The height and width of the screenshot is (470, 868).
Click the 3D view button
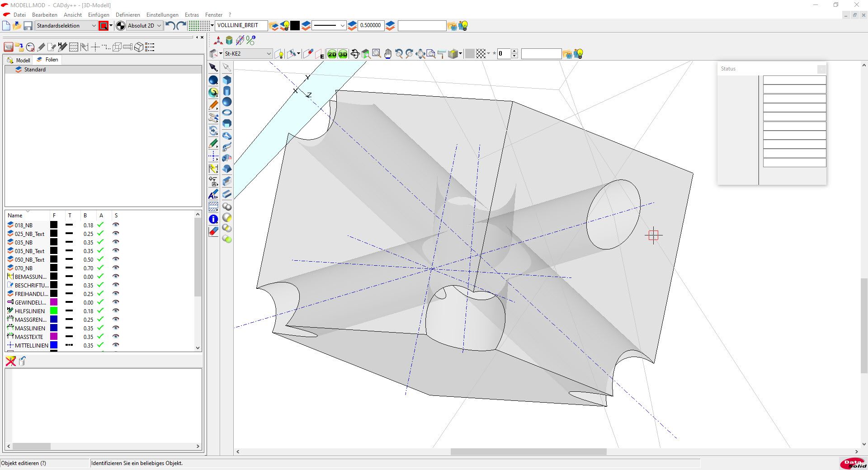click(343, 54)
